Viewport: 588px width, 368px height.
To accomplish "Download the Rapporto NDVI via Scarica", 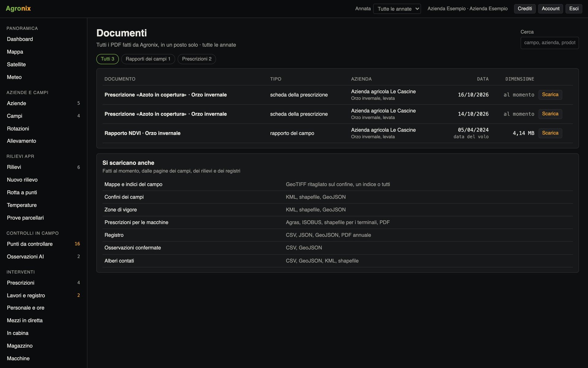I will 550,133.
